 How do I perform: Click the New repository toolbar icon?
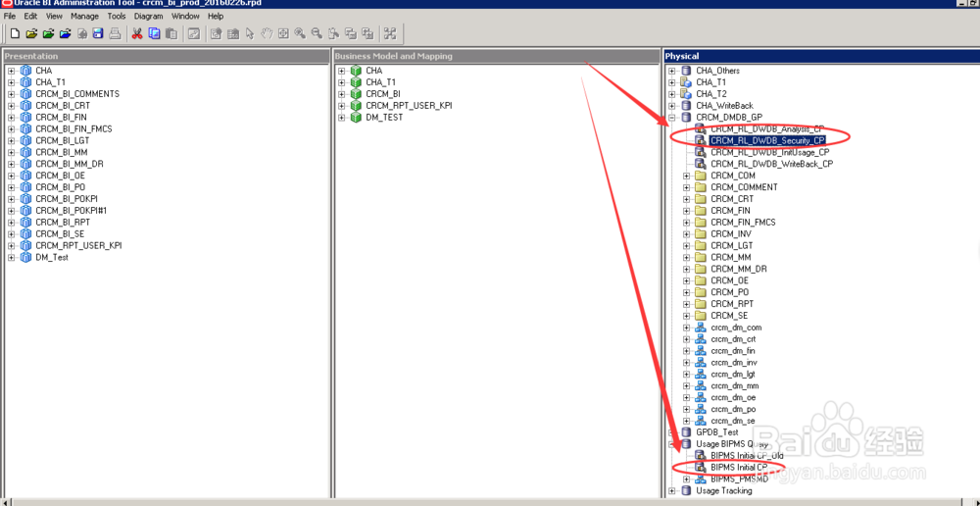click(15, 33)
